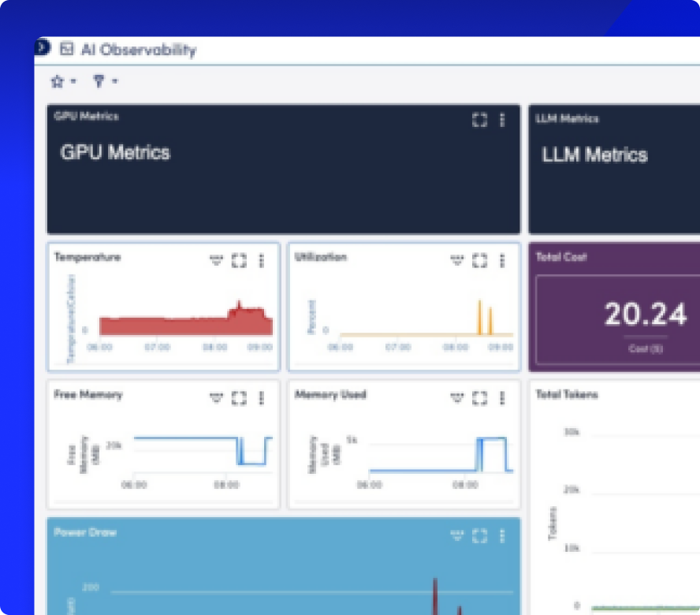Viewport: 700px width, 615px height.
Task: Click the Temperature panel title
Action: 87,257
